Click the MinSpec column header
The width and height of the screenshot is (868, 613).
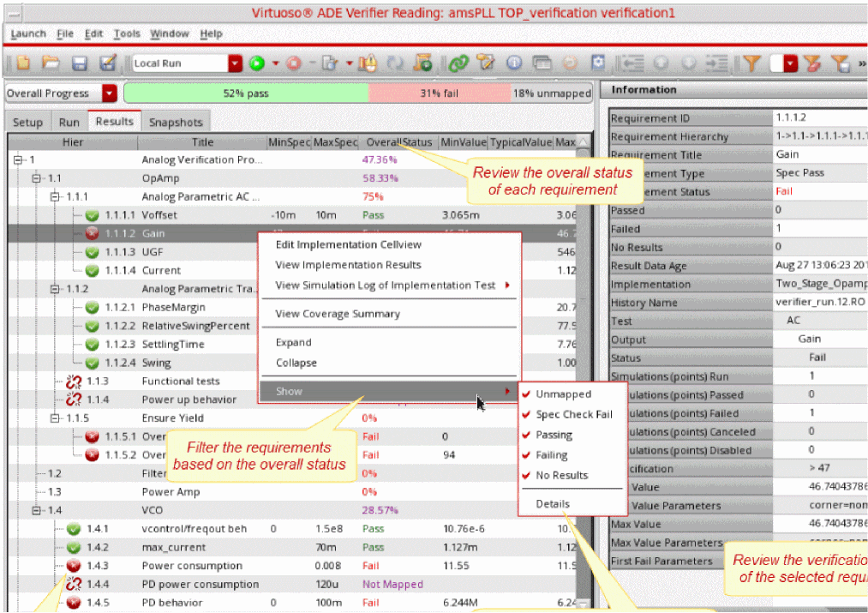[289, 142]
